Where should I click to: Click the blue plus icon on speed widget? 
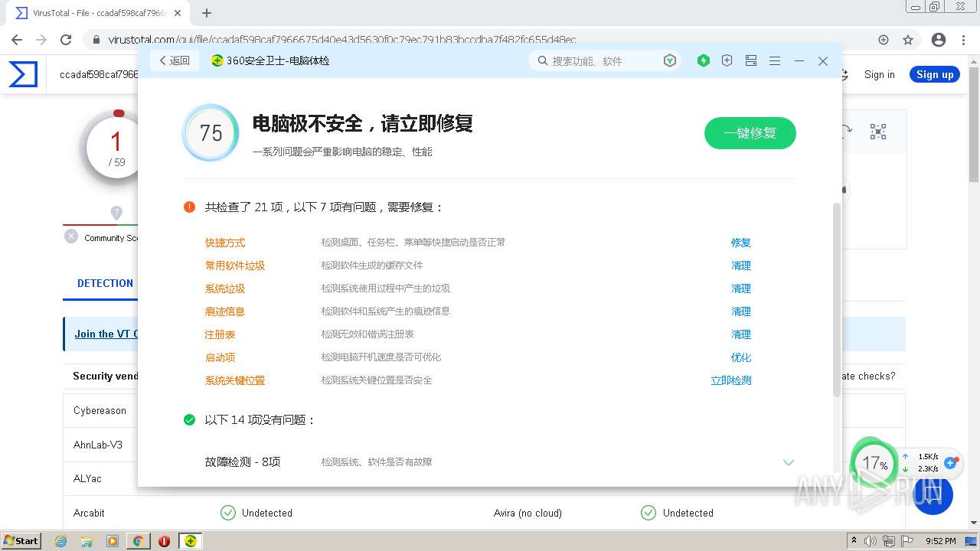coord(952,462)
